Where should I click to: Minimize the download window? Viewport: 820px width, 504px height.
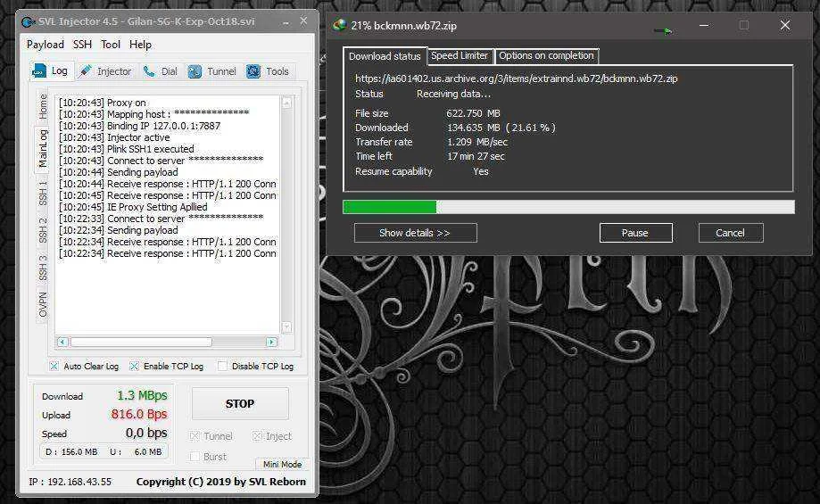704,25
